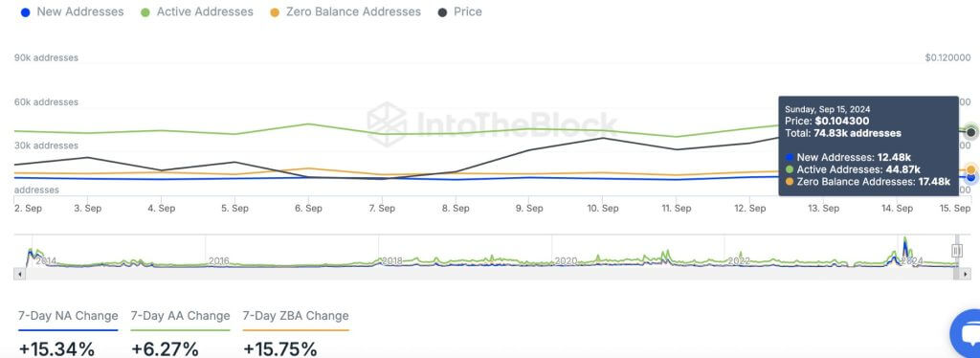The width and height of the screenshot is (980, 358).
Task: Click the 10. Sep axis label
Action: [x=603, y=209]
